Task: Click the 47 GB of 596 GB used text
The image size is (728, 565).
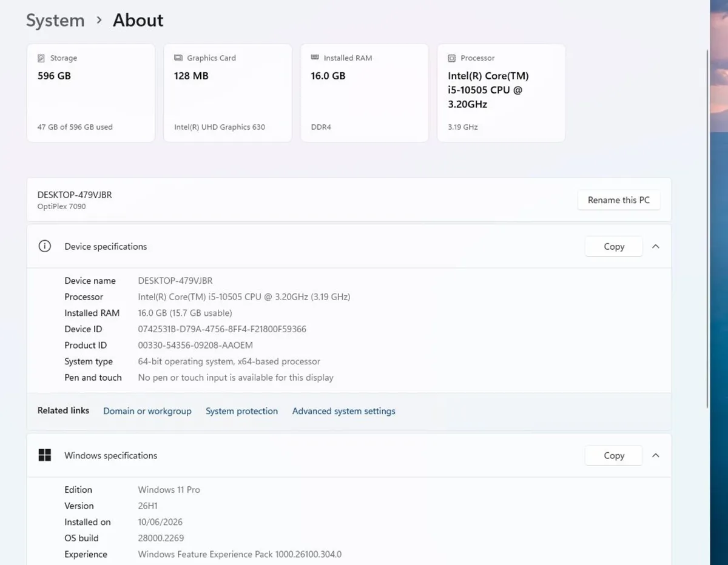Action: (x=75, y=127)
